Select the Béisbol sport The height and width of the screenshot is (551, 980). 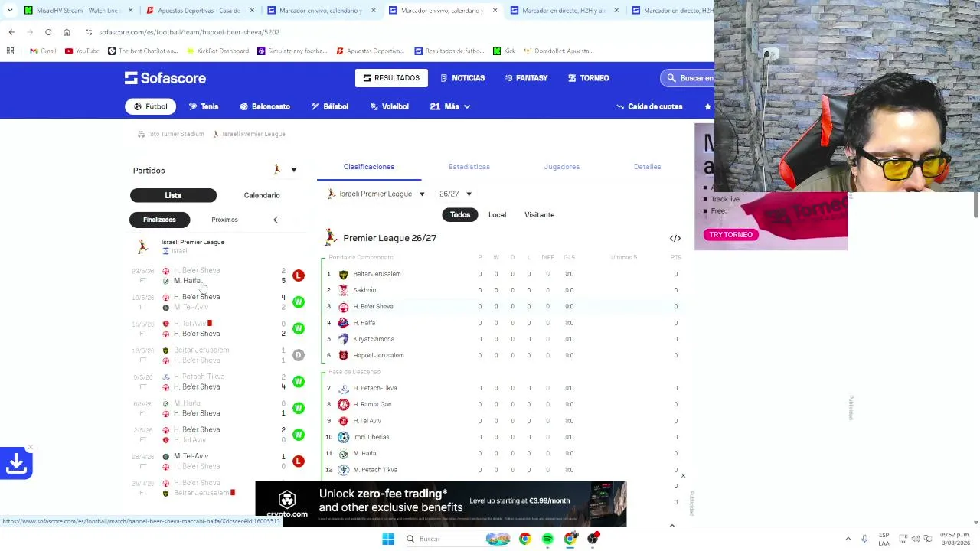330,106
